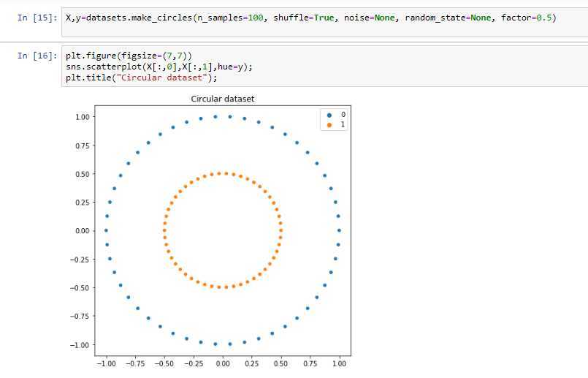Viewport: 588px width, 378px height.
Task: Click the y-axis tick label −0.25
Action: click(x=80, y=260)
